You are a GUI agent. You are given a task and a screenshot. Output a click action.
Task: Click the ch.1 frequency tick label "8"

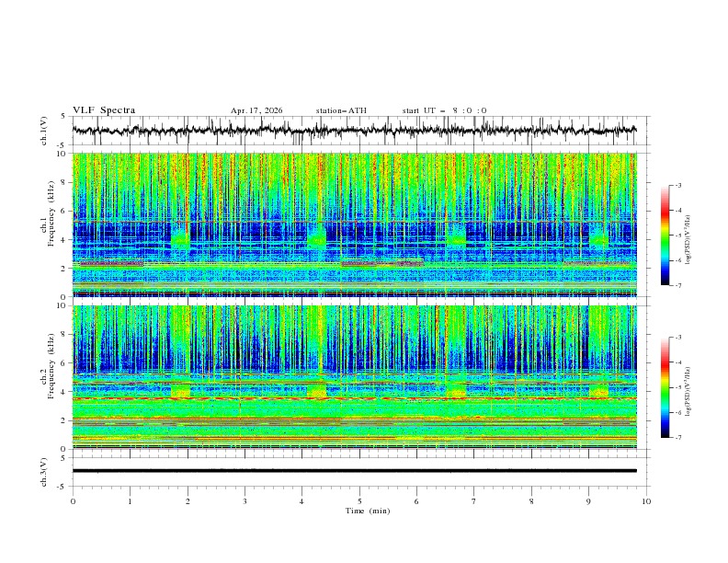[x=64, y=182]
